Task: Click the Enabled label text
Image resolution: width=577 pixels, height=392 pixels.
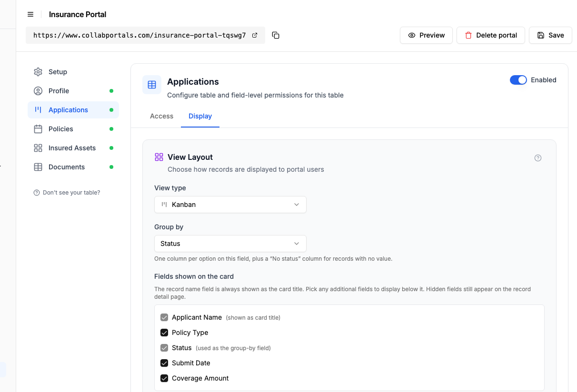Action: pos(544,80)
